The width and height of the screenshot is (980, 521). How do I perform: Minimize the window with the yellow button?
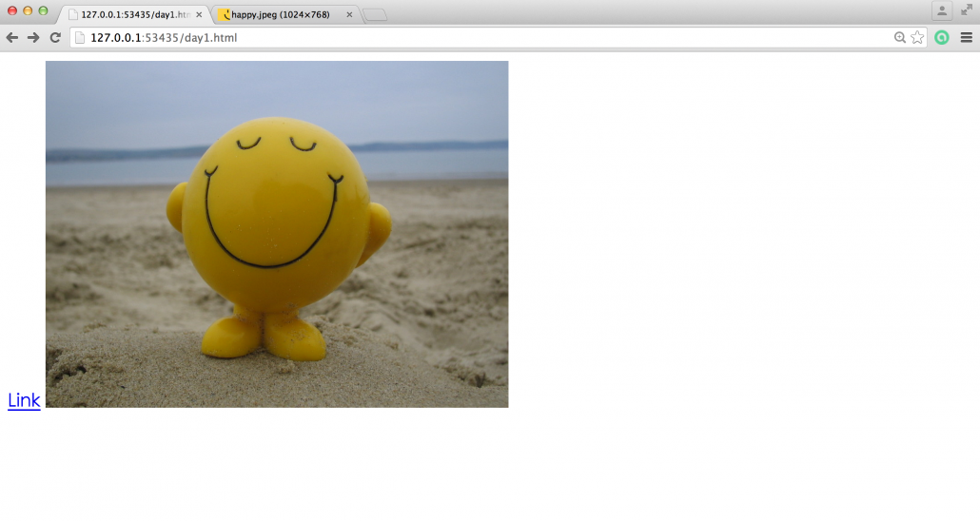point(28,10)
